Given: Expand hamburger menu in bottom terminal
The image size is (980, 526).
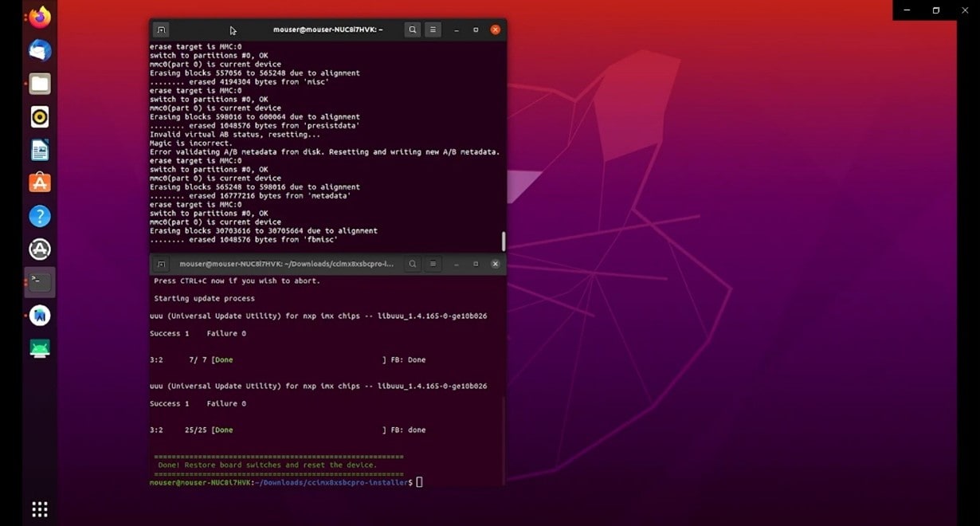Looking at the screenshot, I should pos(433,264).
